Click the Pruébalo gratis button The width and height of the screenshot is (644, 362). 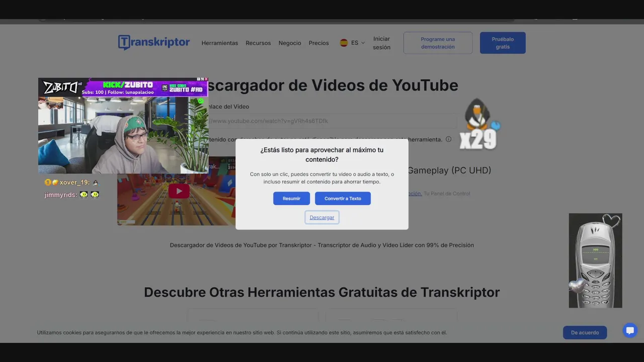tap(503, 43)
